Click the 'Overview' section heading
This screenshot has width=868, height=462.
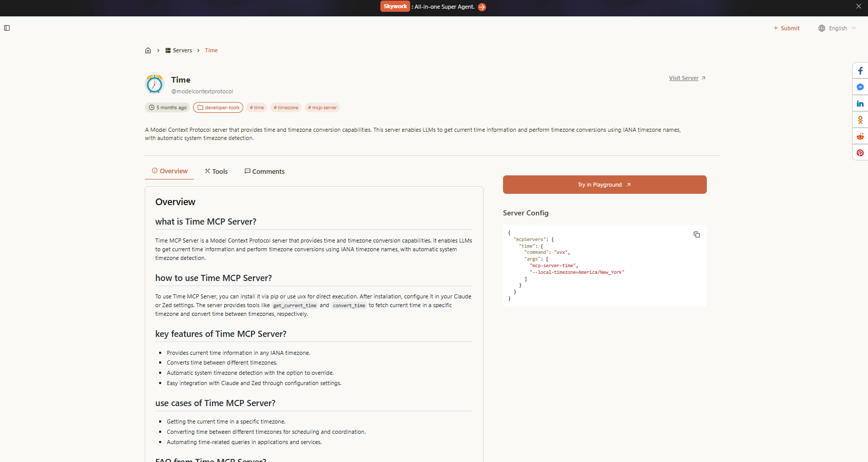coord(176,202)
